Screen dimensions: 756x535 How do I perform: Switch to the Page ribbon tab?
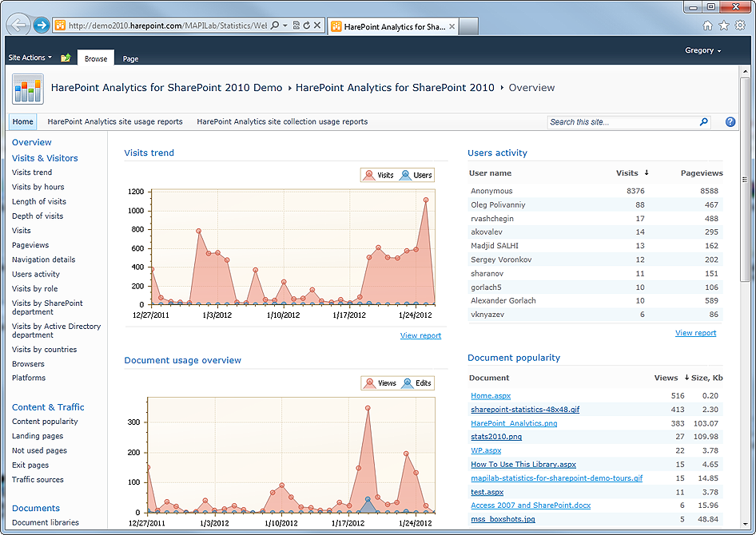[130, 59]
